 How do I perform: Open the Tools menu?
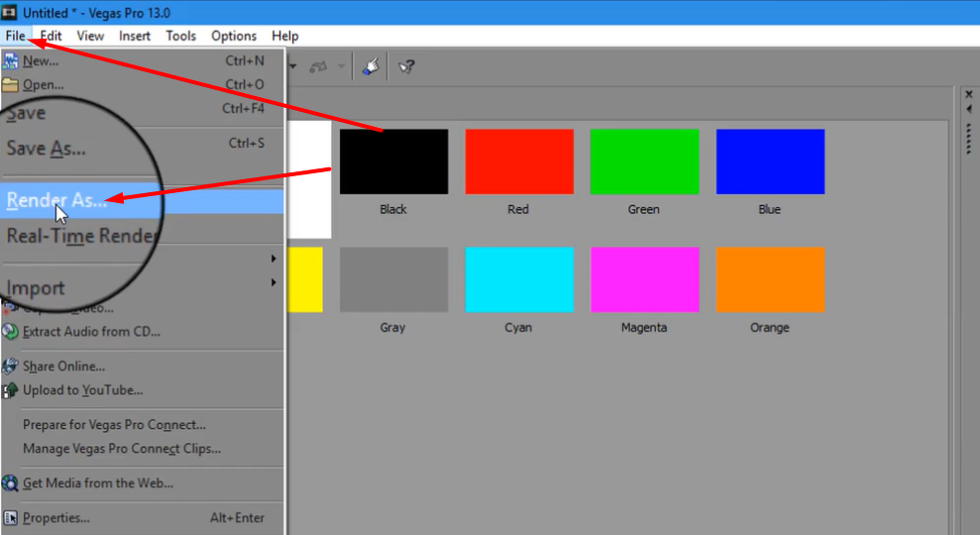click(x=180, y=36)
